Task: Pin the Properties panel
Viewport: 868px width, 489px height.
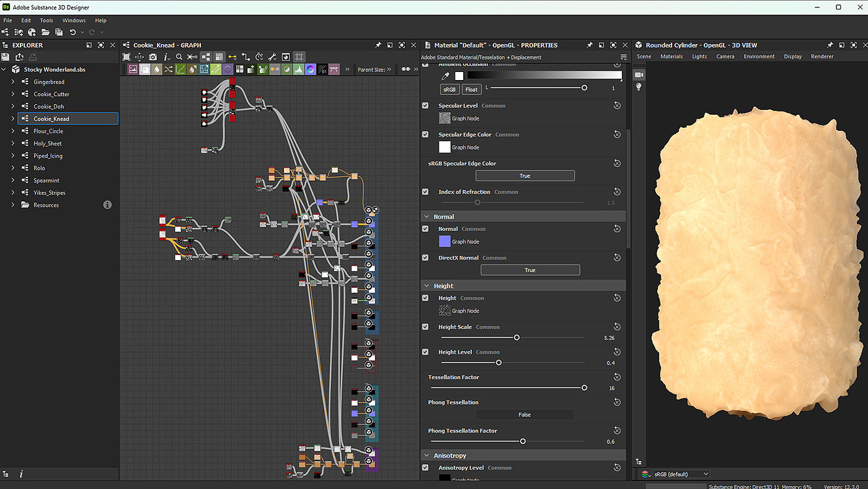Action: (x=589, y=45)
